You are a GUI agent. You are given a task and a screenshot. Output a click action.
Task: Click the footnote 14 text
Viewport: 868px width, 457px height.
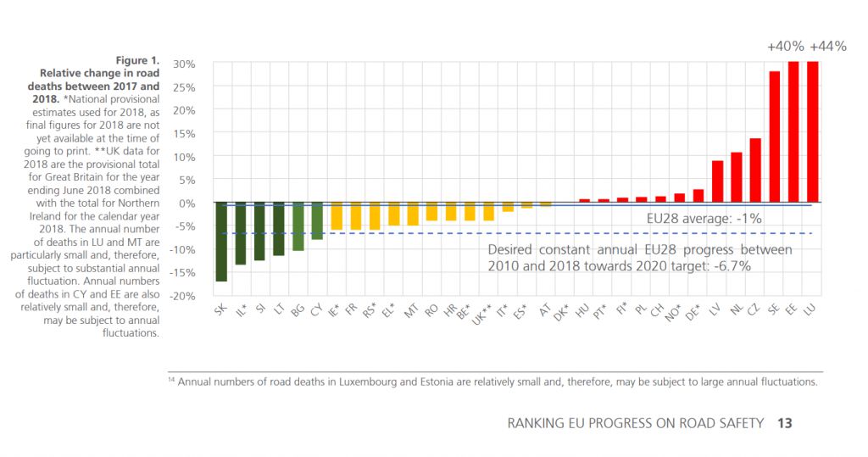(492, 382)
